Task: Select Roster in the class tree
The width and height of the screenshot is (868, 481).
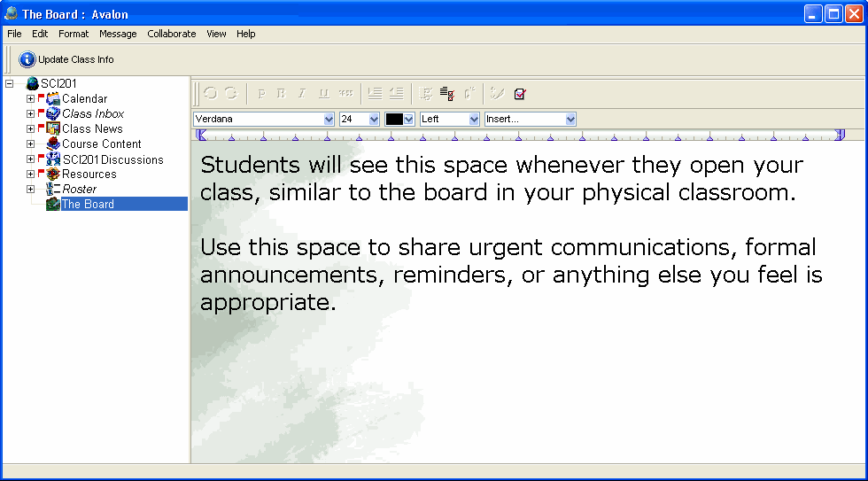Action: tap(79, 190)
